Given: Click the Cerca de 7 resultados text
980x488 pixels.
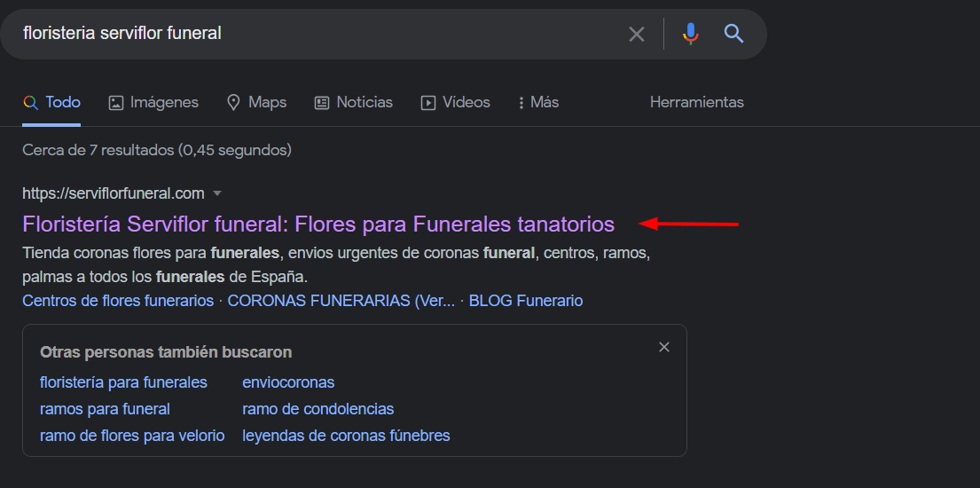Looking at the screenshot, I should [157, 150].
